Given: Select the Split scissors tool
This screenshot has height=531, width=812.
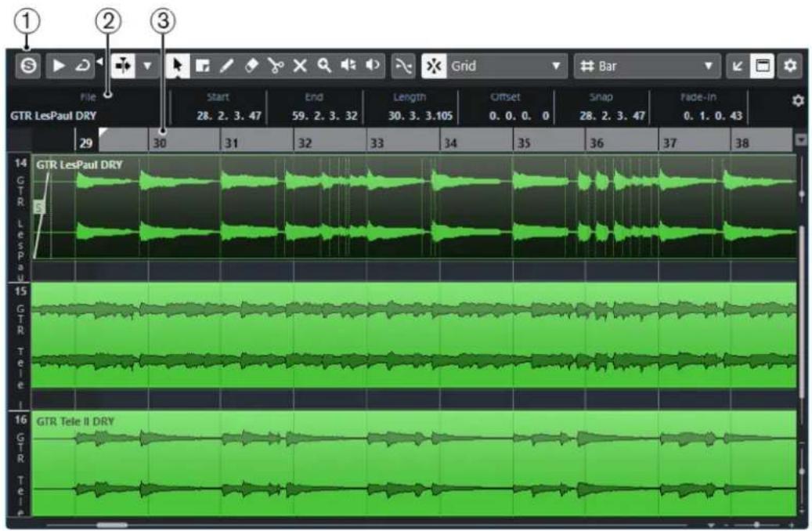Looking at the screenshot, I should pyautogui.click(x=276, y=66).
